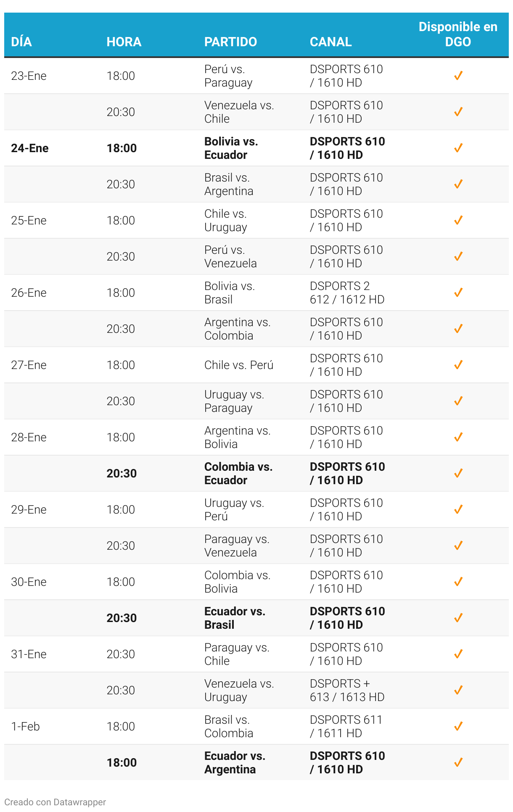Click the PARTIDO column header
The height and width of the screenshot is (812, 513).
[230, 42]
